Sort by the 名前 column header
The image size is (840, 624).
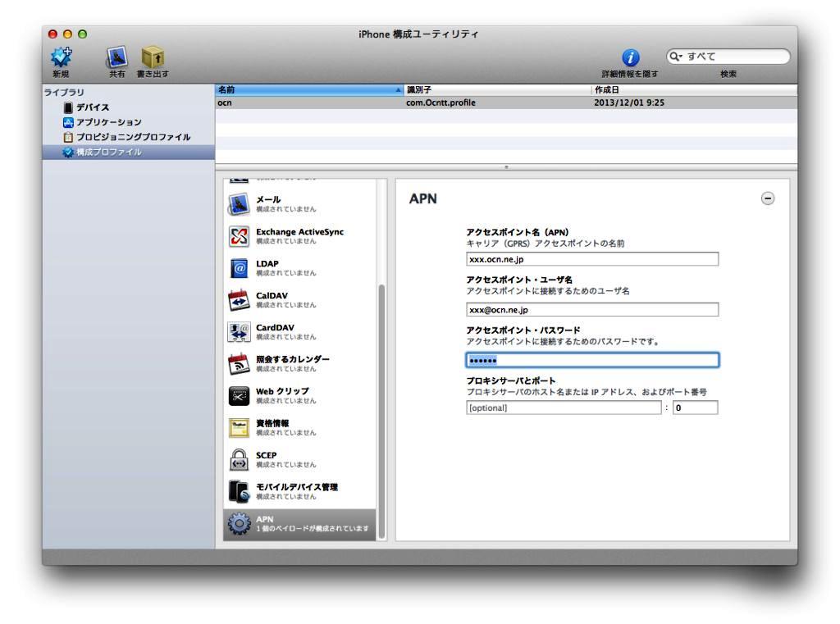pos(309,89)
